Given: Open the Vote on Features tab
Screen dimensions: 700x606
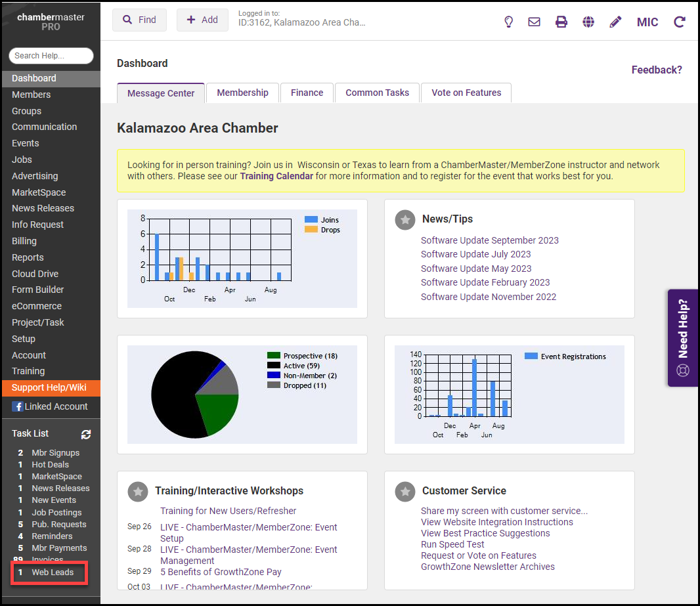Looking at the screenshot, I should click(x=466, y=93).
